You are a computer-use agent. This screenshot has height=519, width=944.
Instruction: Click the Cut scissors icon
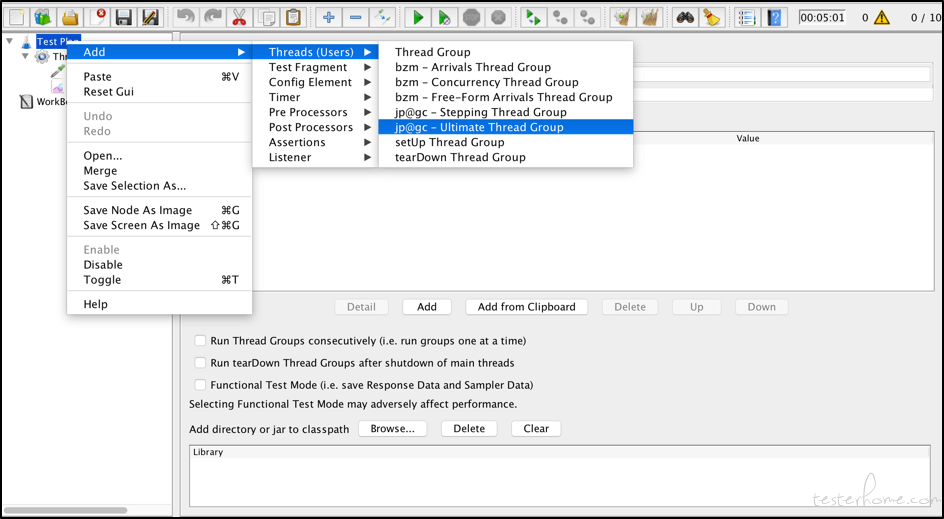(x=239, y=17)
